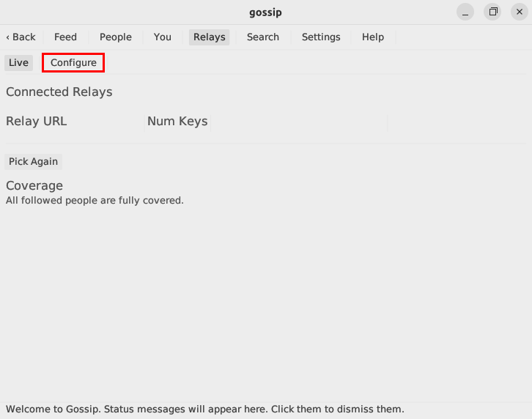Image resolution: width=532 pixels, height=419 pixels.
Task: Click the Relay URL column header
Action: 37,121
